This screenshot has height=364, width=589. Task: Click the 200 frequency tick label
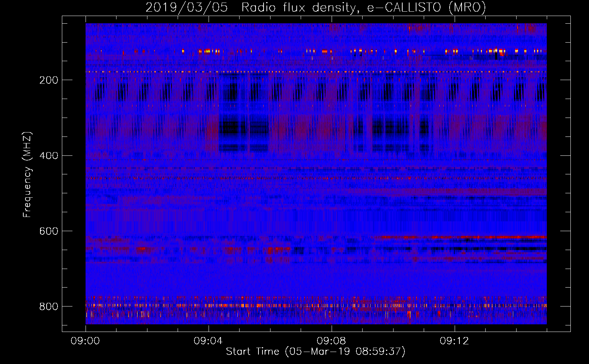click(x=49, y=80)
